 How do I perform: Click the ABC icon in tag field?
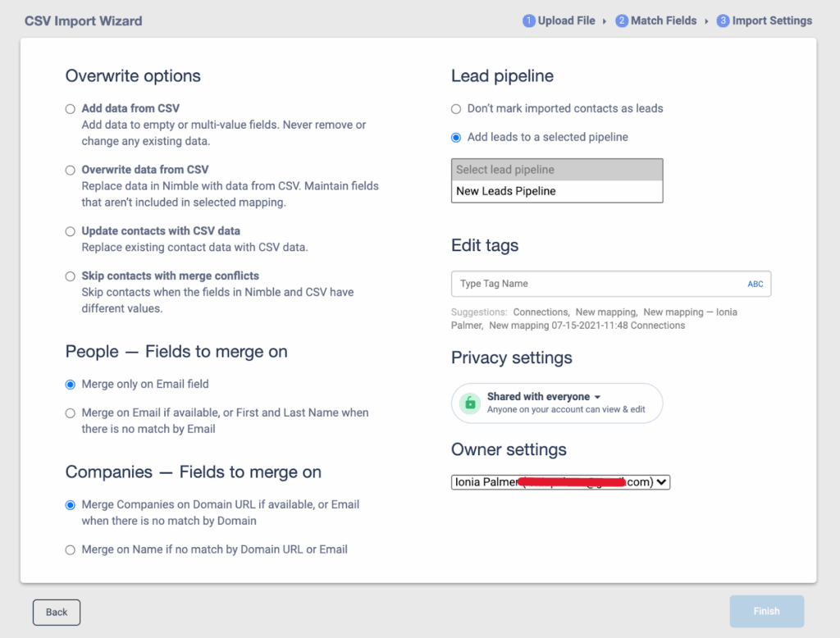click(755, 284)
